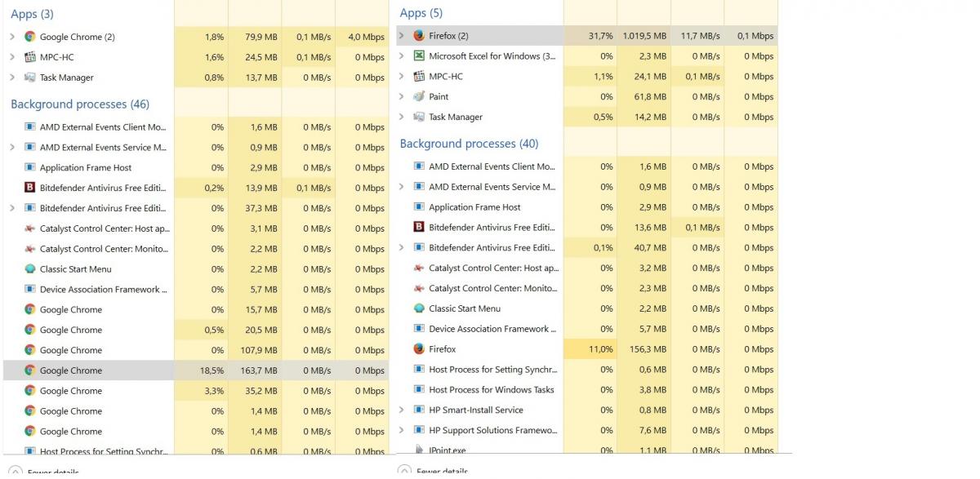This screenshot has width=980, height=479.
Task: Click Task Manager icon in the Apps (5) list
Action: [x=419, y=117]
